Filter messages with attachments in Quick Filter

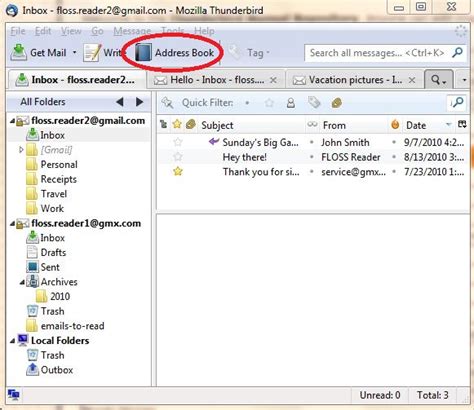pos(337,103)
